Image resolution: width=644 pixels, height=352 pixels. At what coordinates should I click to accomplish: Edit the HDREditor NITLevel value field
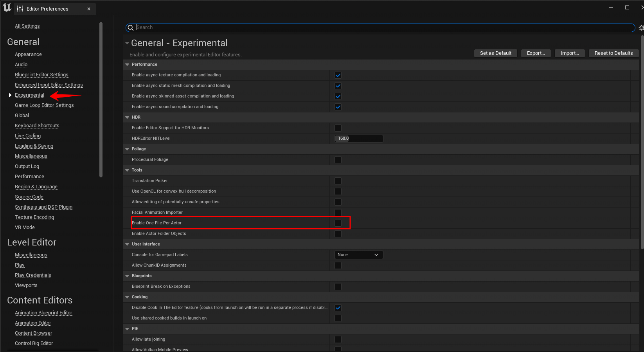point(359,139)
